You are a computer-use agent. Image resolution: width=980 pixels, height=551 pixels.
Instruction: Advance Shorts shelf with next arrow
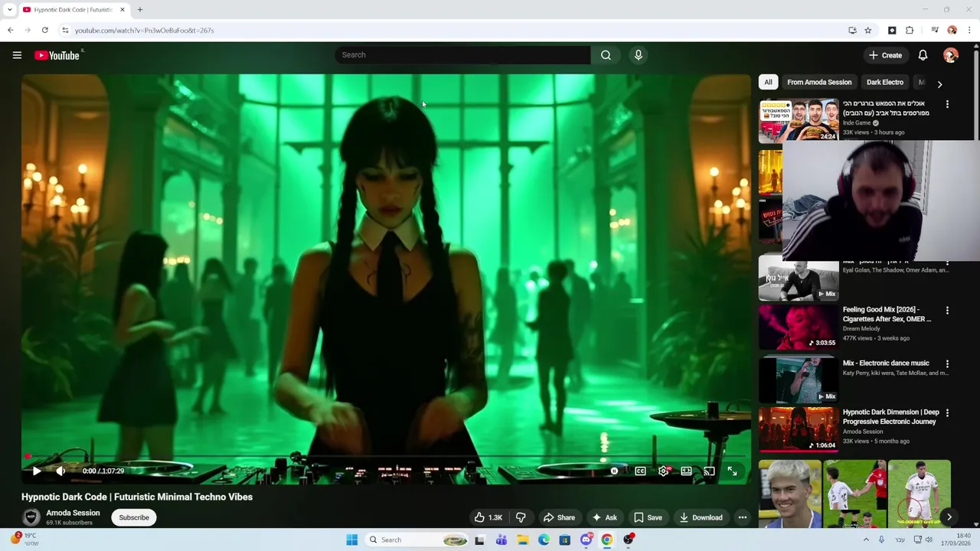[x=949, y=517]
